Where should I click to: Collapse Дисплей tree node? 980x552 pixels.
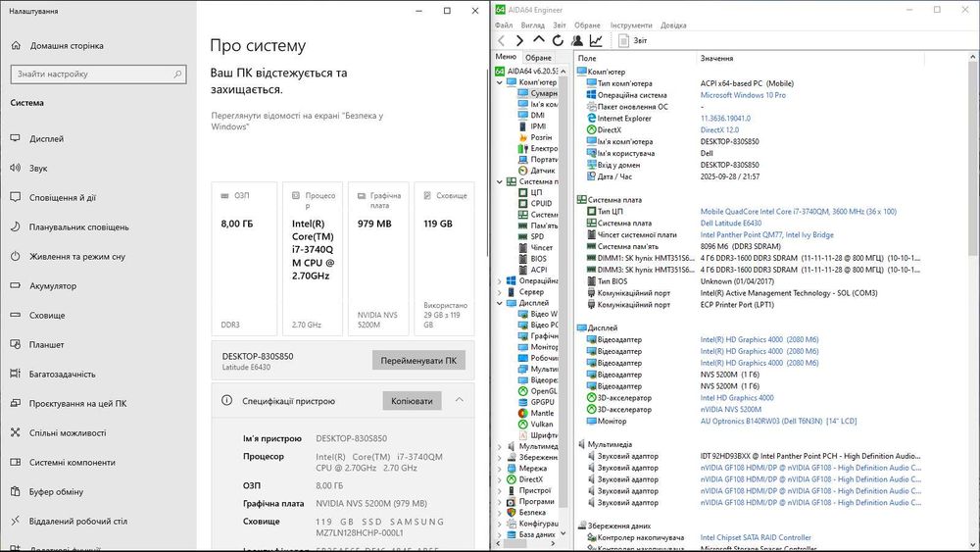(500, 303)
